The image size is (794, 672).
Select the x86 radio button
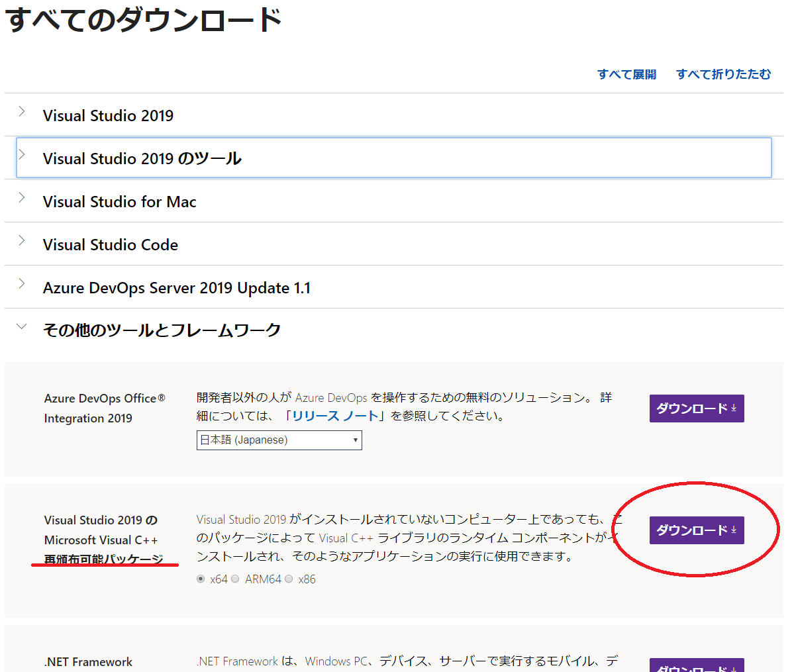click(289, 579)
